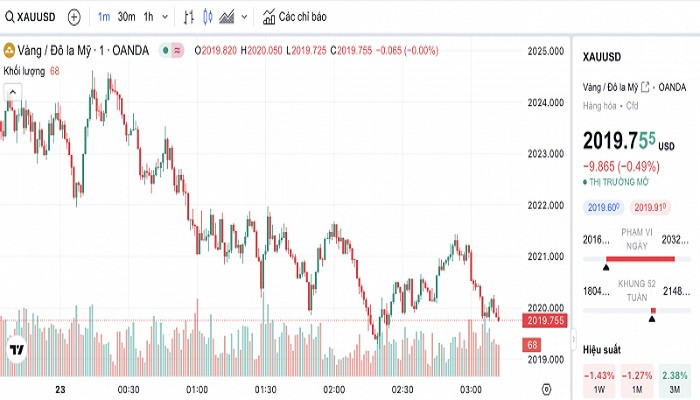The image size is (700, 400).
Task: Expand the chart style dropdown
Action: tap(243, 17)
